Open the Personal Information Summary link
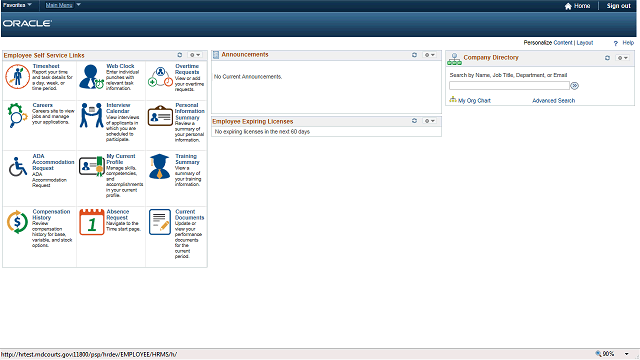The image size is (640, 360). point(190,111)
